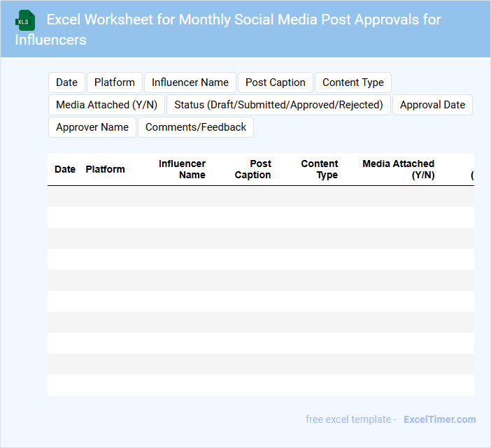Image resolution: width=491 pixels, height=448 pixels.
Task: Select the Platform tag button
Action: tap(115, 82)
